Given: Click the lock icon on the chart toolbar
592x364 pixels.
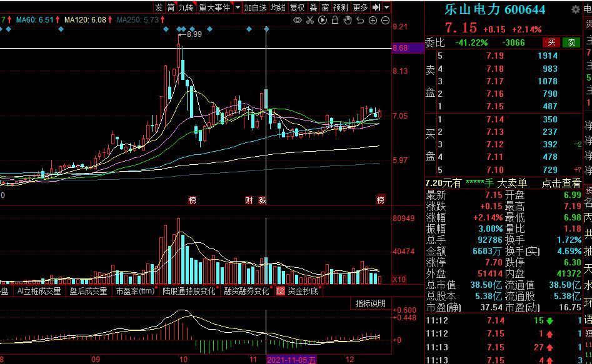Looking at the screenshot, I should click(x=334, y=20).
